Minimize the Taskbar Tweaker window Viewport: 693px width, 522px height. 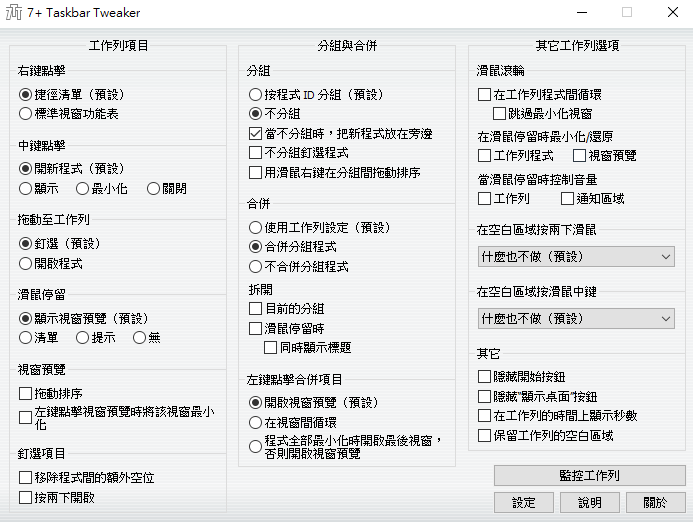pos(582,12)
